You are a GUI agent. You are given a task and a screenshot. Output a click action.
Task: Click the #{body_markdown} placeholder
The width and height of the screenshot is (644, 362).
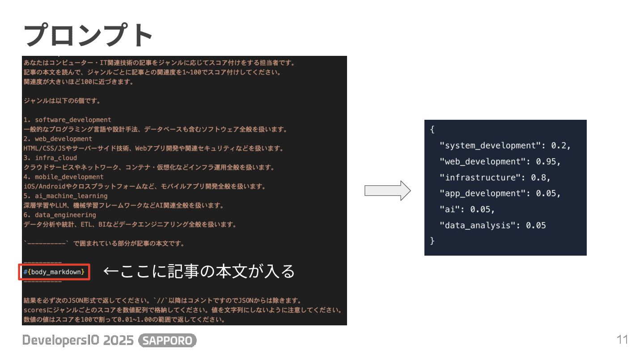(54, 272)
